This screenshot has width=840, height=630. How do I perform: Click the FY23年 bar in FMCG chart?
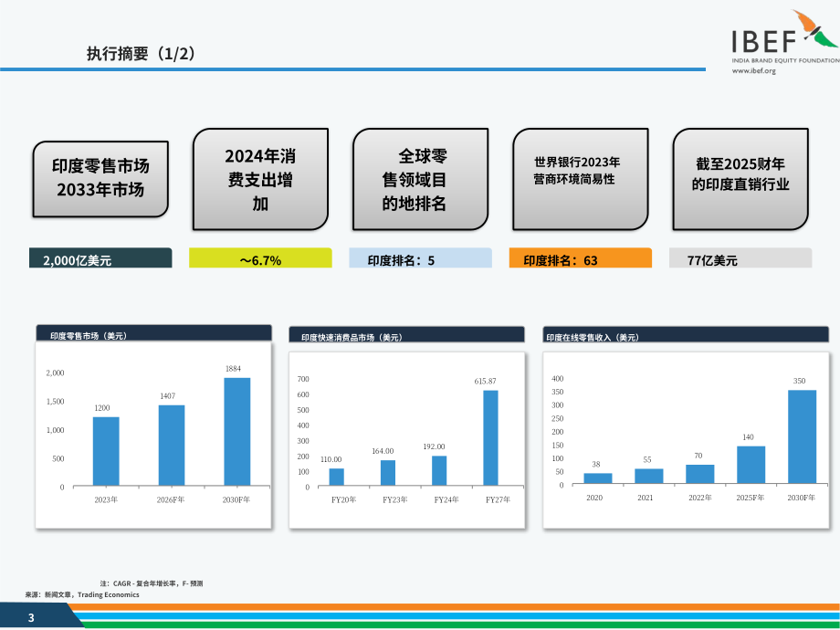pos(388,473)
